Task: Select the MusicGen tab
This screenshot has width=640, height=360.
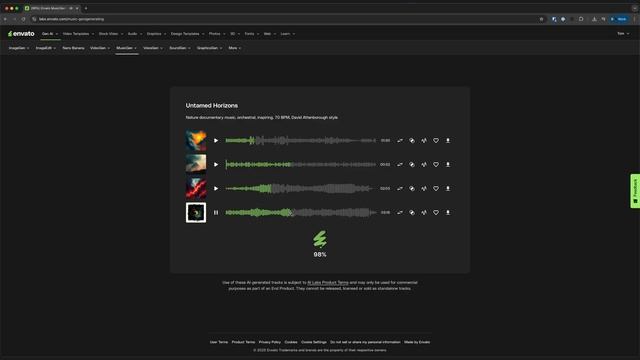Action: (x=127, y=48)
